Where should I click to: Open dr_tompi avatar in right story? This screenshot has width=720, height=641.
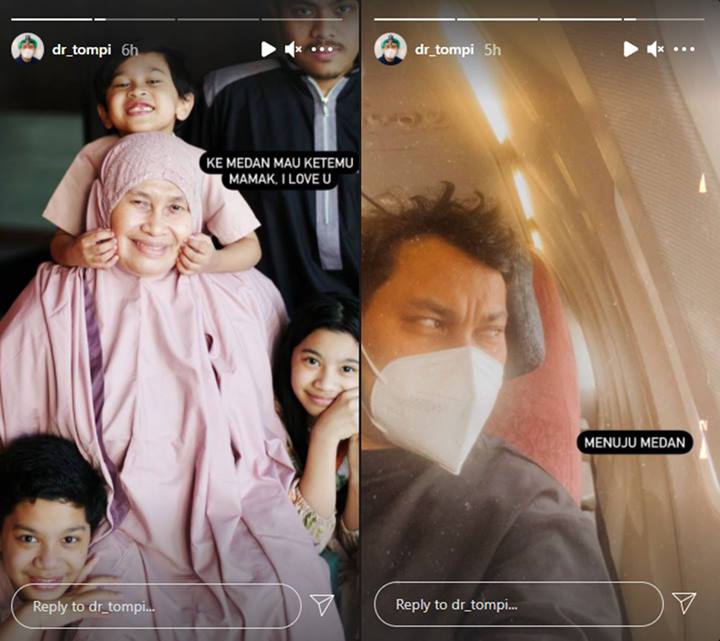click(x=390, y=49)
